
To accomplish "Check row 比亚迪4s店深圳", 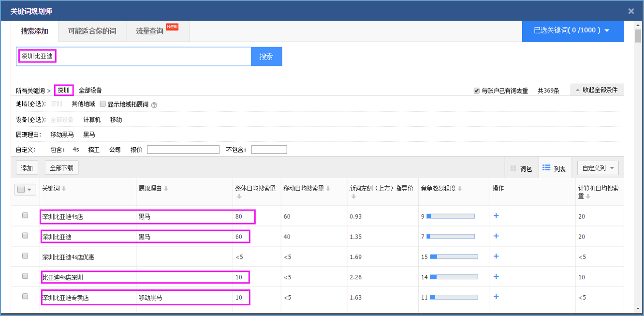I will (x=25, y=276).
